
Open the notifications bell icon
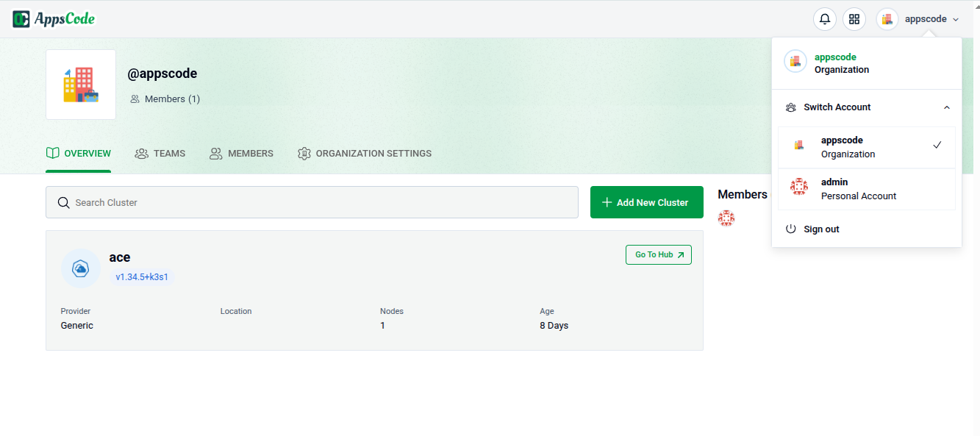tap(825, 19)
